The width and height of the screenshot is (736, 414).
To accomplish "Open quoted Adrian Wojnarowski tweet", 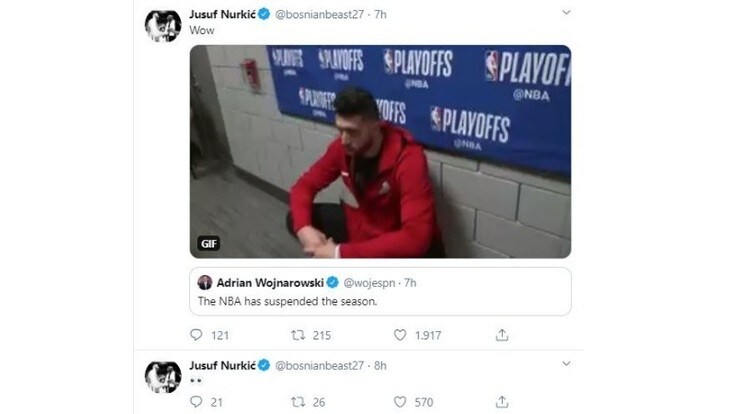I will [380, 291].
